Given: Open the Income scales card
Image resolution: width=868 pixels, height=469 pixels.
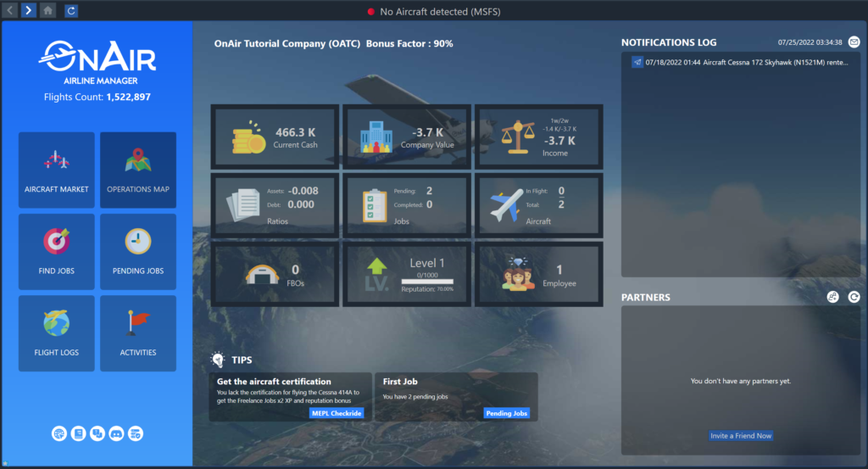Looking at the screenshot, I should click(538, 137).
